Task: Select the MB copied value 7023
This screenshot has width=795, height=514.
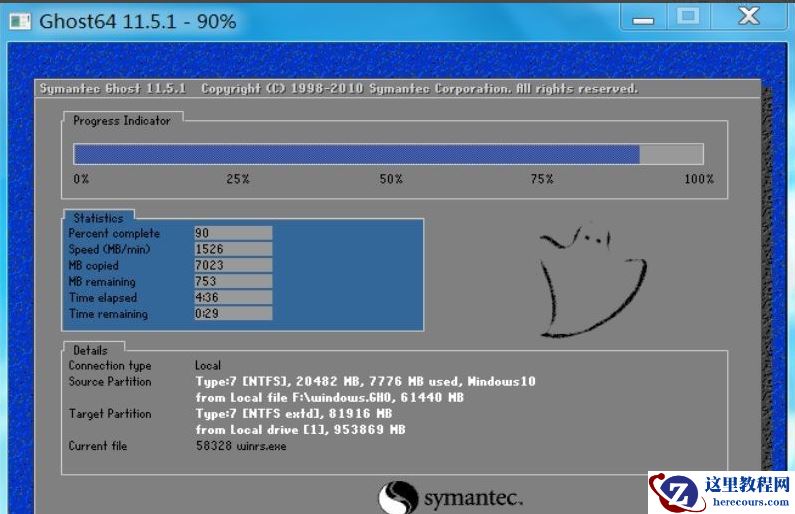Action: coord(233,265)
